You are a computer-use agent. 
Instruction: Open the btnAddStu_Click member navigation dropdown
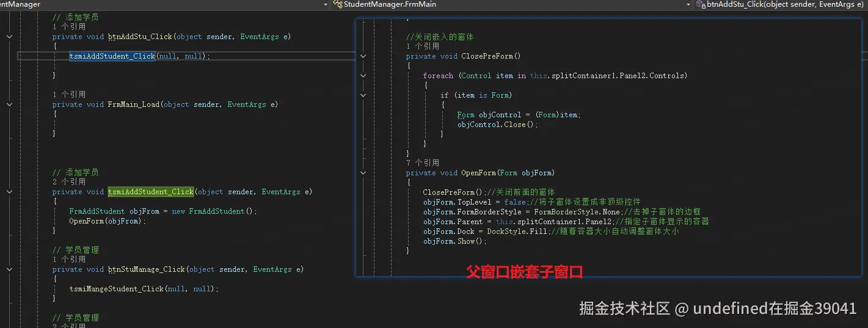click(x=781, y=4)
